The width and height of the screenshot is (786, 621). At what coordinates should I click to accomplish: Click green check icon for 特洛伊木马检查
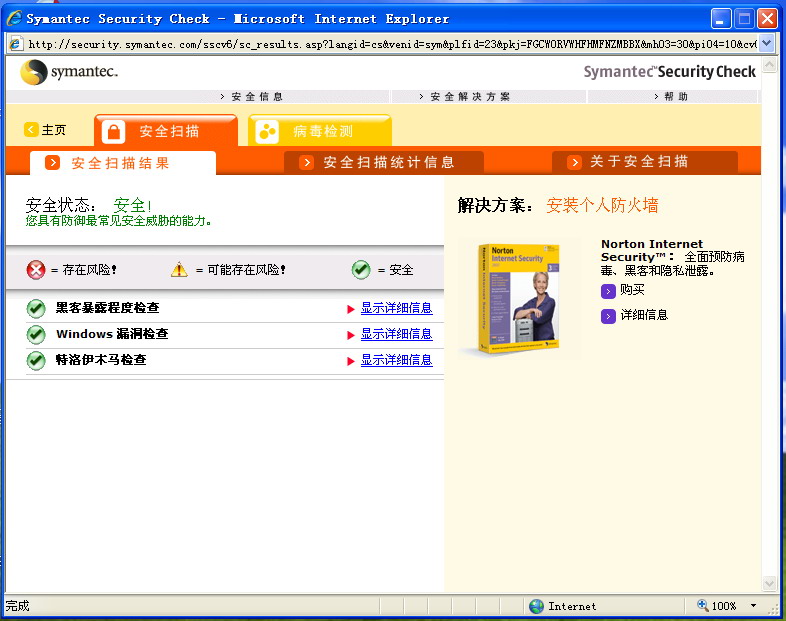point(36,360)
